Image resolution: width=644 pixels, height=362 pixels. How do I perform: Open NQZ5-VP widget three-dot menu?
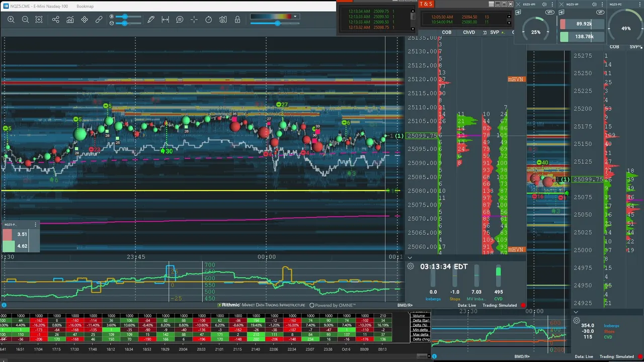603,4
